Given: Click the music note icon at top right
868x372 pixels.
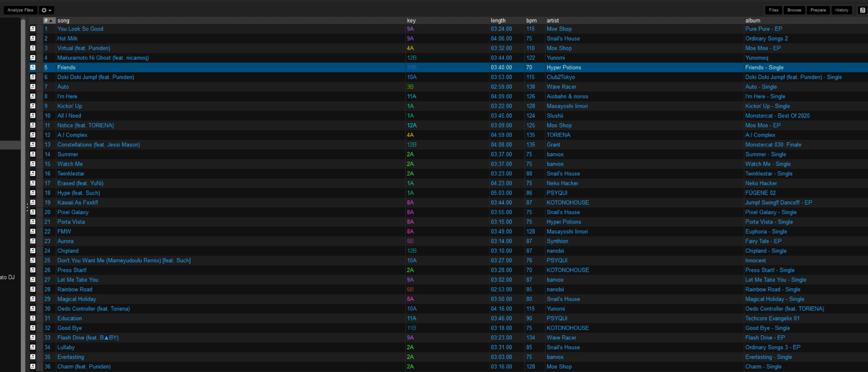Looking at the screenshot, I should pos(862,10).
